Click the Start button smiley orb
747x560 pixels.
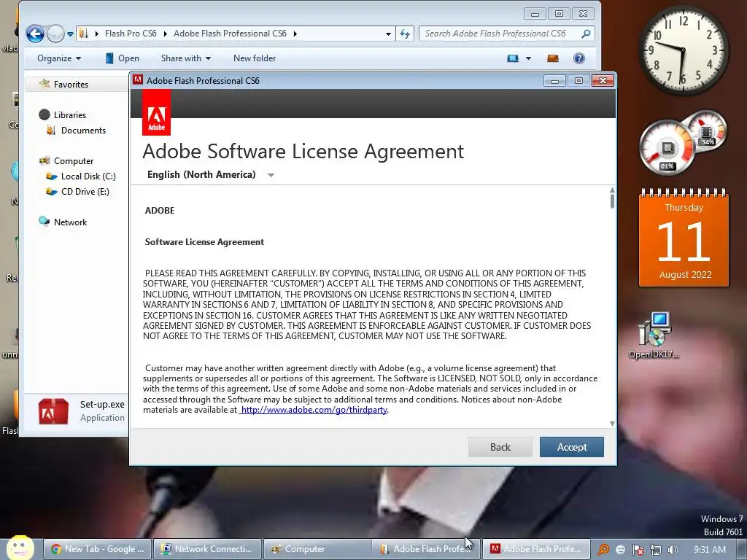(20, 548)
